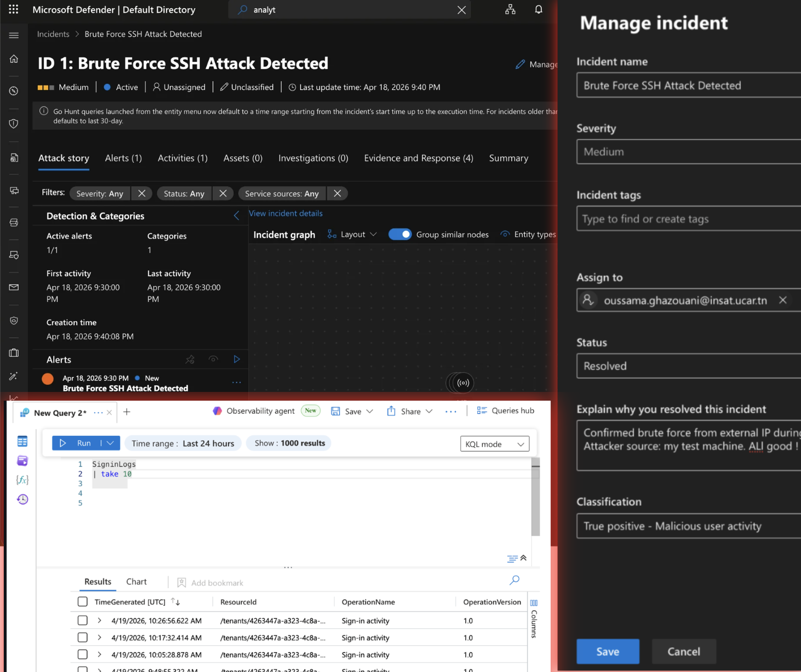Screen dimensions: 801x672
Task: Open New Query 2 tab options ellipsis
Action: tap(98, 413)
